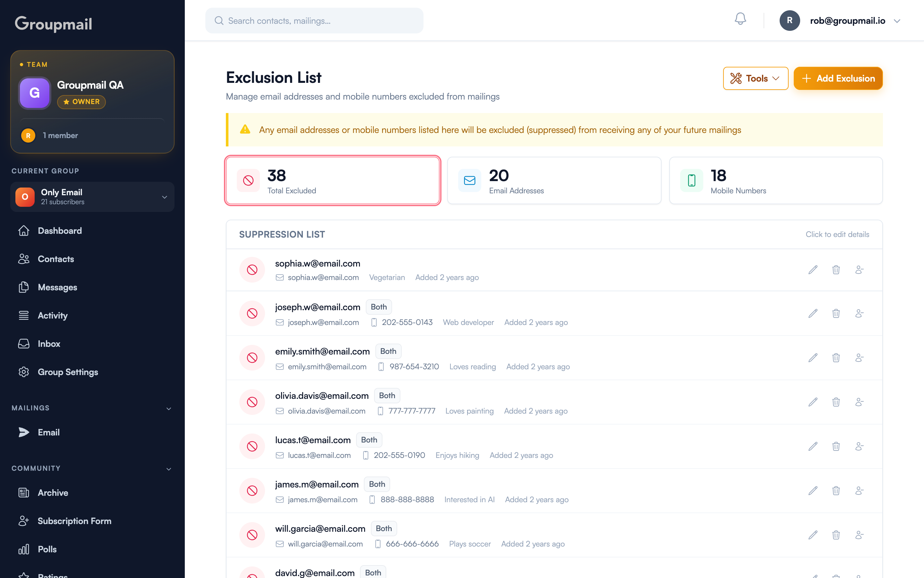Viewport: 924px width, 578px height.
Task: Open the lucas.t@email.com entry title
Action: pyautogui.click(x=313, y=440)
